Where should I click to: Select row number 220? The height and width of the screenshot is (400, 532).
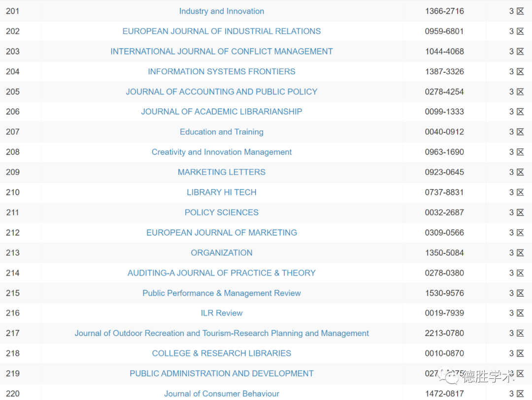[12, 394]
